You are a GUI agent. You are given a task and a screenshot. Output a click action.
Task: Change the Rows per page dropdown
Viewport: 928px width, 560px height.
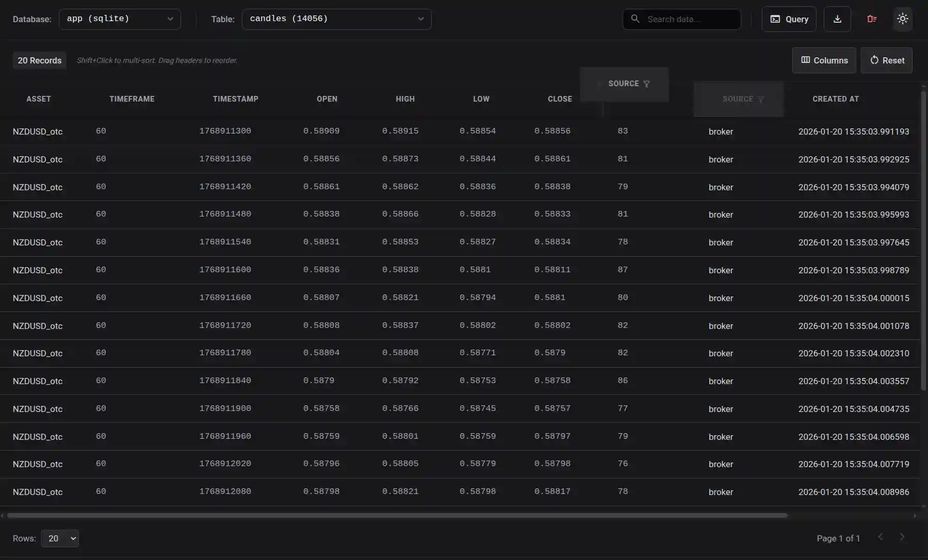click(60, 538)
